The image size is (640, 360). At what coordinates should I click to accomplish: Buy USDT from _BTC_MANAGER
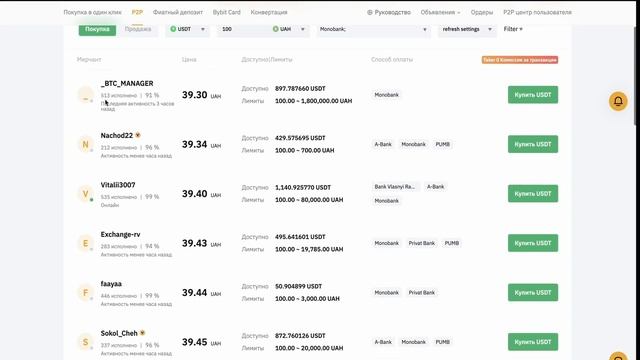coord(533,95)
